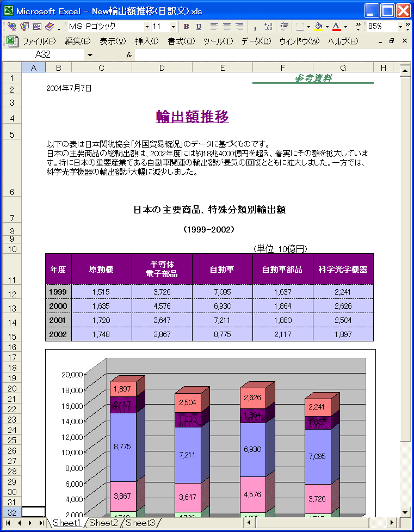Center align text icon

tap(227, 27)
